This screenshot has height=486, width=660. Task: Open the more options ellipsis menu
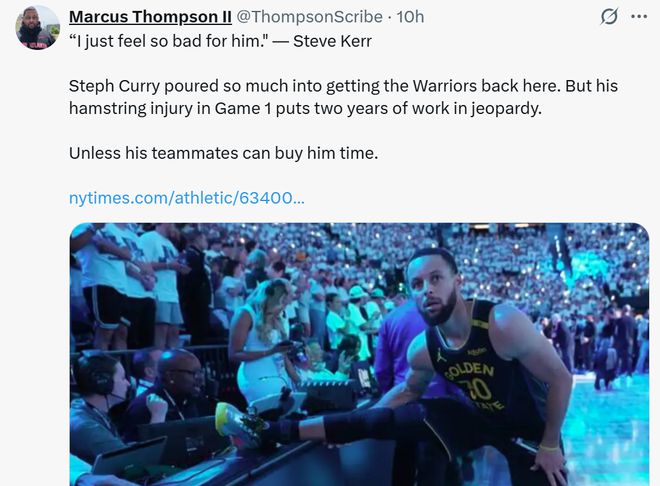point(639,17)
